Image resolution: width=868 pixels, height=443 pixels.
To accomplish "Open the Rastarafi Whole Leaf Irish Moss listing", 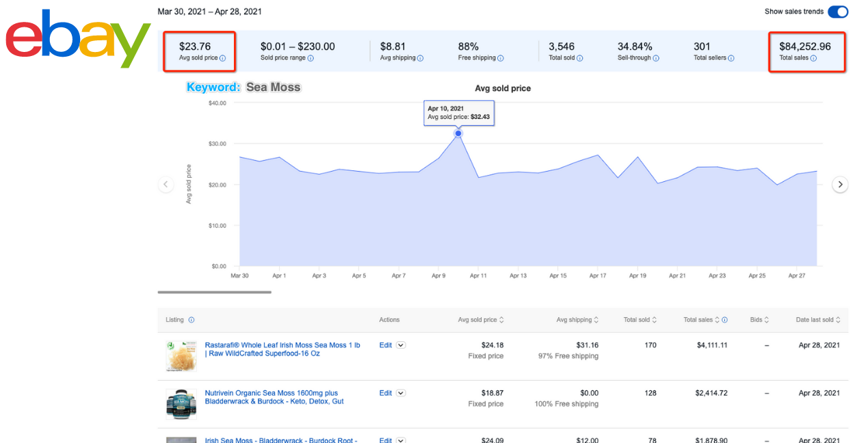I will (x=282, y=349).
